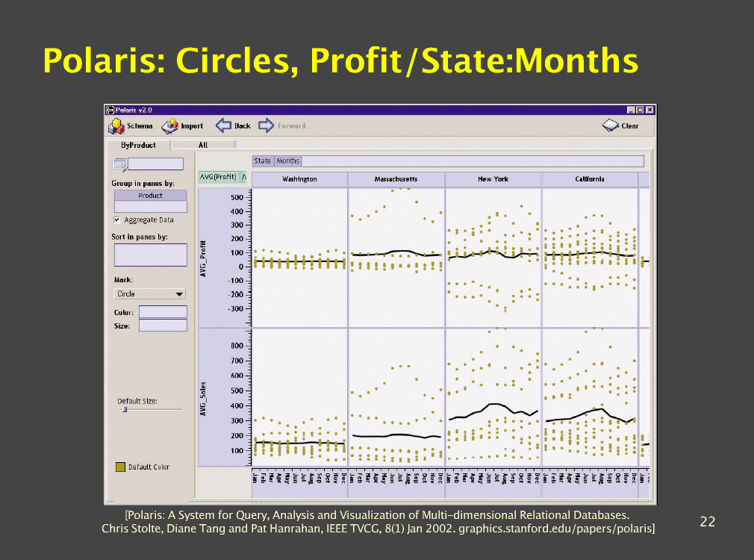Click the -300 tick on the profit axis
Image resolution: width=754 pixels, height=560 pixels.
click(235, 308)
